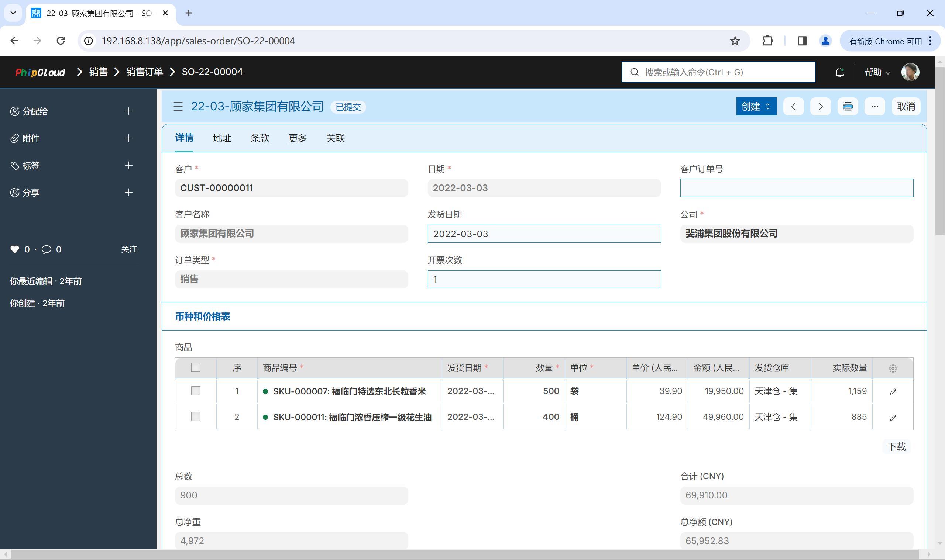Add a tag with plus icon
The height and width of the screenshot is (560, 945).
click(129, 166)
